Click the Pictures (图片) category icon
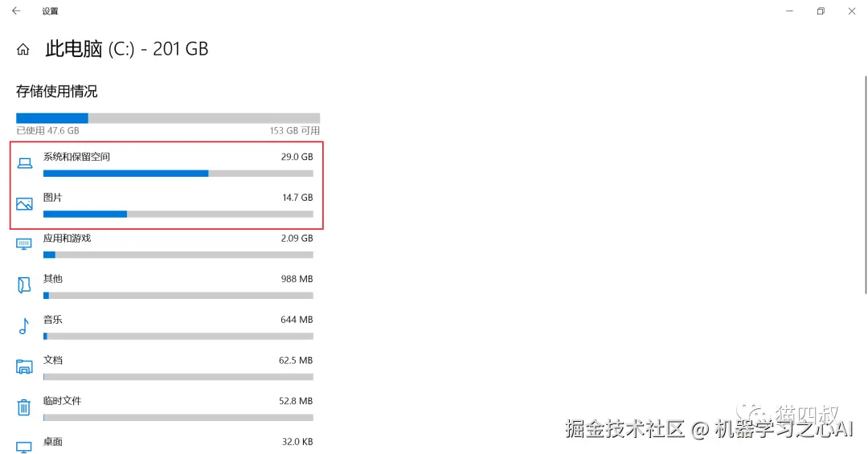Viewport: 868px width, 454px height. pyautogui.click(x=24, y=204)
